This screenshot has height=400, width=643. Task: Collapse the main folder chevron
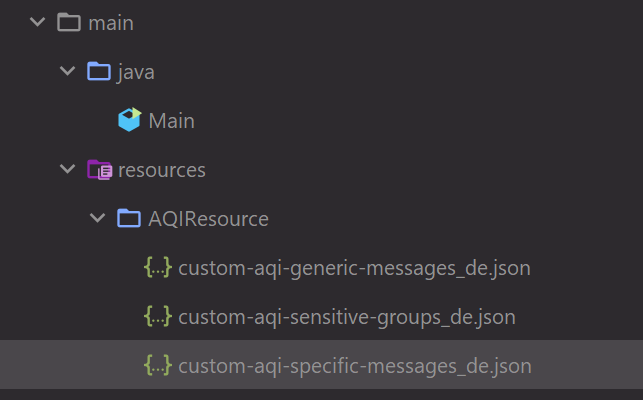38,22
